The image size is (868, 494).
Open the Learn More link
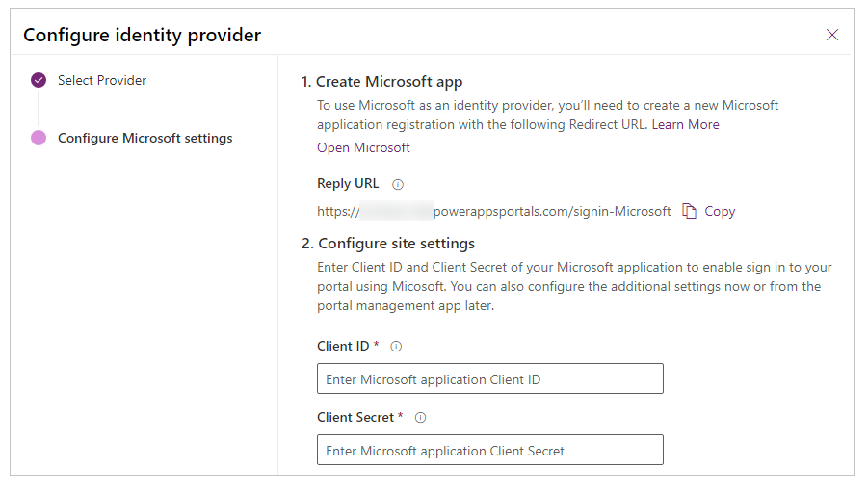click(x=685, y=124)
